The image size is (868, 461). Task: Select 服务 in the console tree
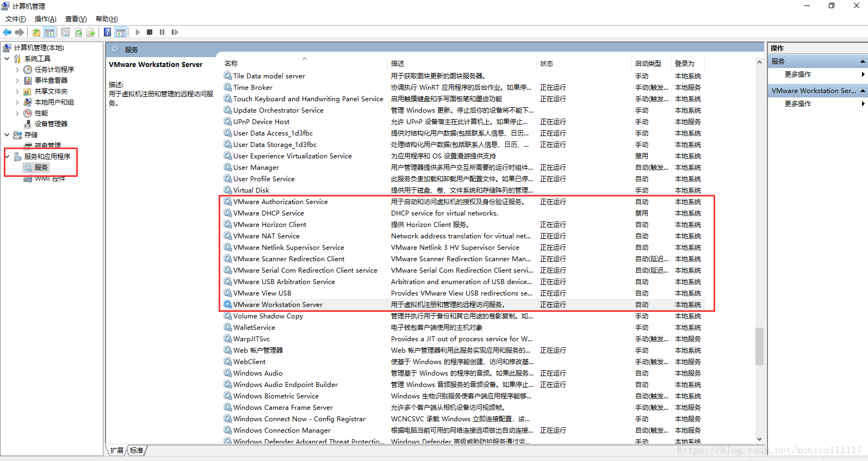point(41,168)
